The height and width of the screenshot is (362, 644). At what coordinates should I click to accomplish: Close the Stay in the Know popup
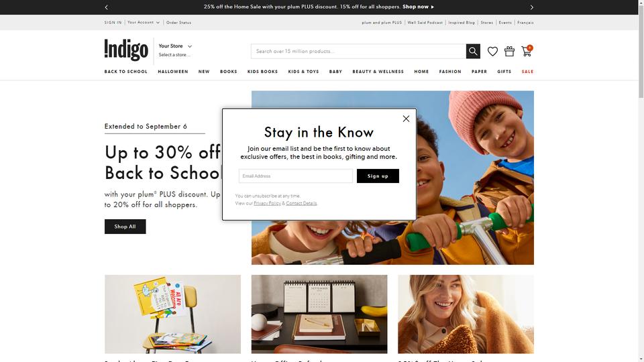[406, 119]
